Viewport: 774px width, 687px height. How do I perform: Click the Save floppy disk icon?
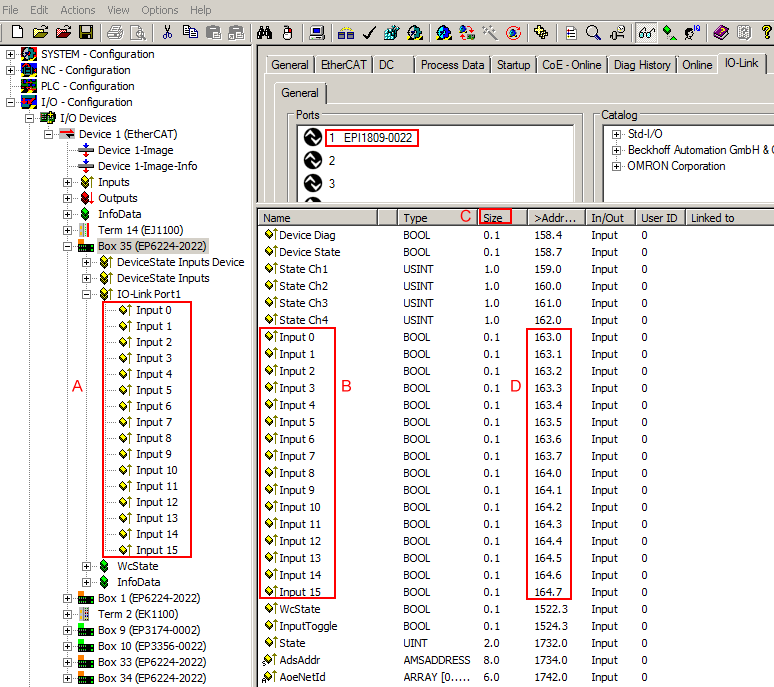pos(86,33)
